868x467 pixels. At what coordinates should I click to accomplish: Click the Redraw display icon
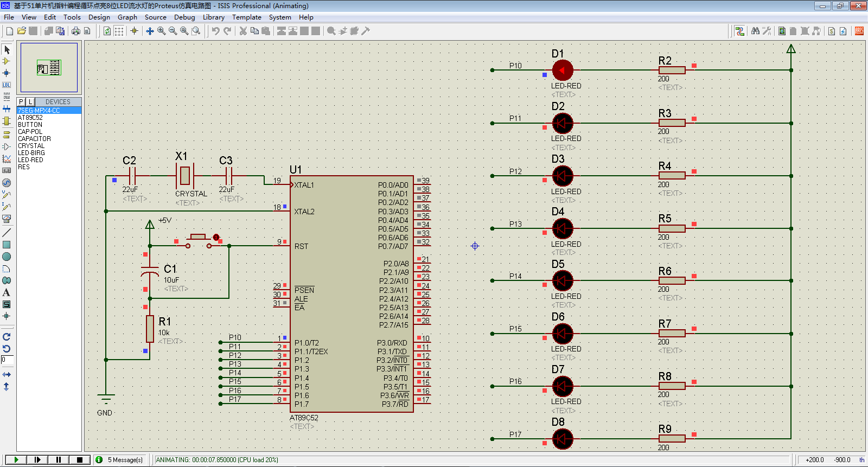tap(107, 31)
